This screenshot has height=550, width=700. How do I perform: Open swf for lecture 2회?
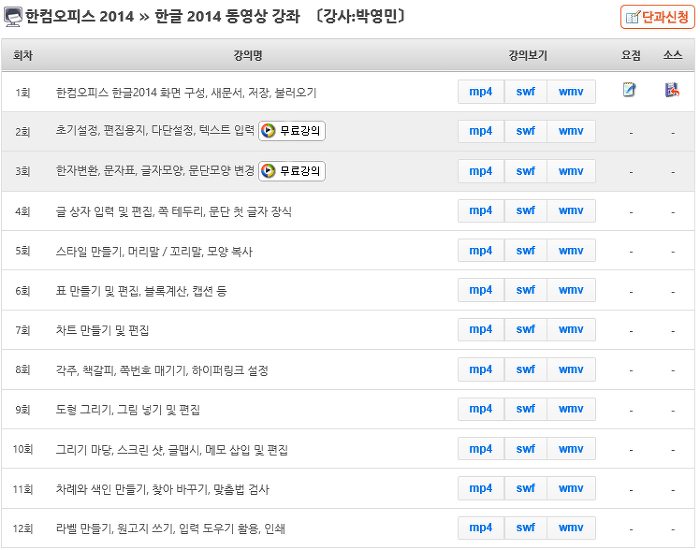(x=525, y=131)
